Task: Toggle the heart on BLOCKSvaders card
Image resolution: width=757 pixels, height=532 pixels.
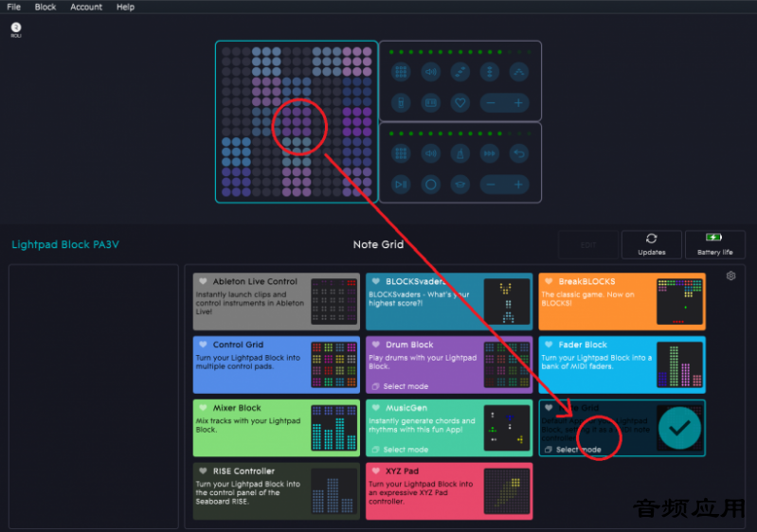Action: [376, 281]
